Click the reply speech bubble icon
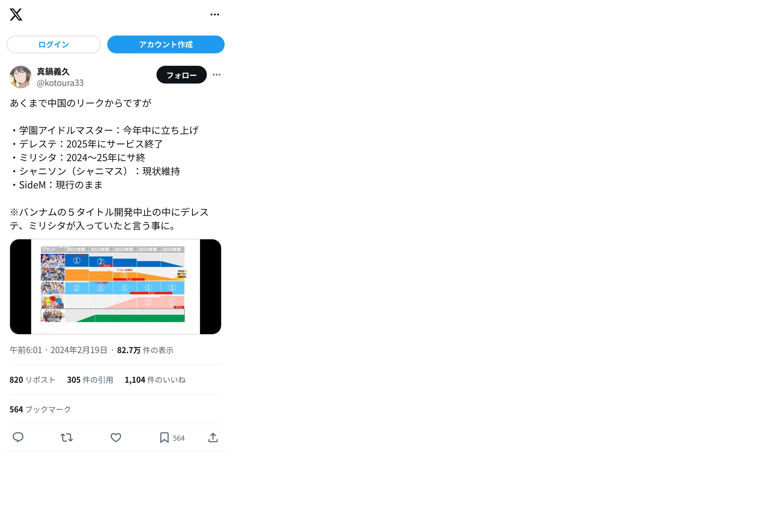Viewport: 761px width, 532px height. pyautogui.click(x=18, y=438)
